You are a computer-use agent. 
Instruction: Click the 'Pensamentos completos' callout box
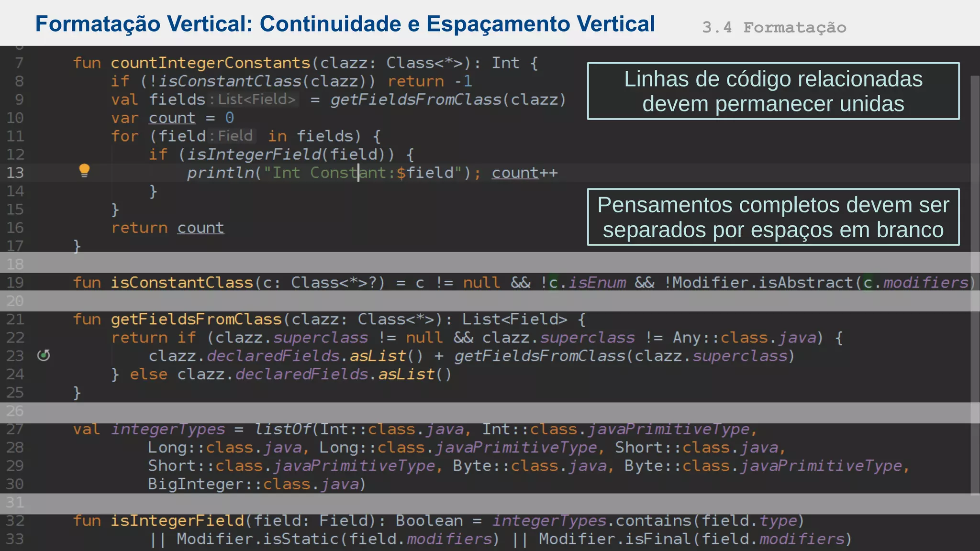[773, 217]
